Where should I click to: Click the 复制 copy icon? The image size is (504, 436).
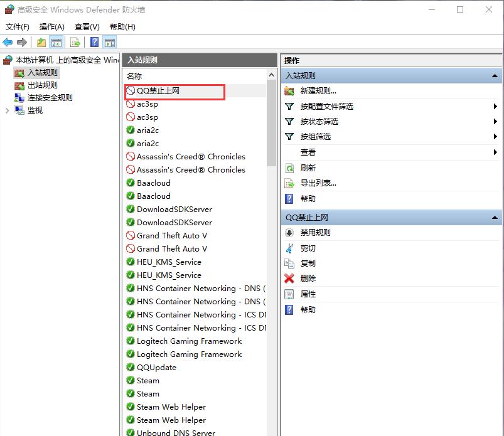289,263
